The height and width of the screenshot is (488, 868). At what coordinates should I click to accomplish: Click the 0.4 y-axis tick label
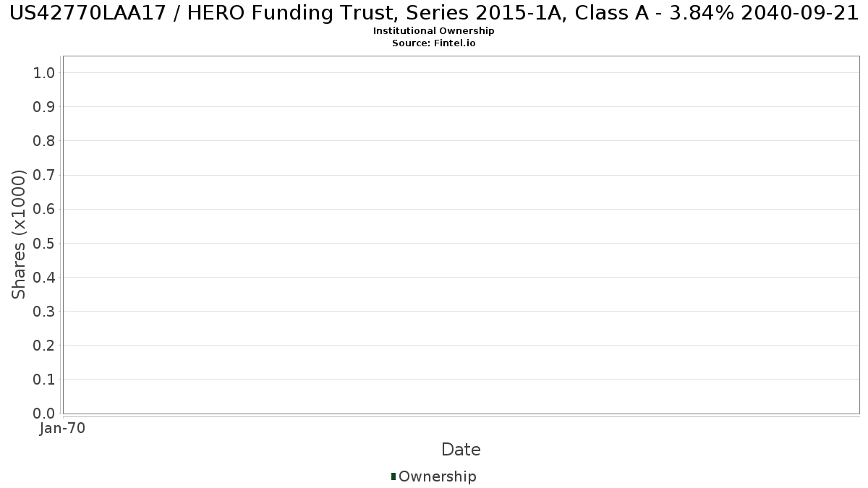point(44,277)
